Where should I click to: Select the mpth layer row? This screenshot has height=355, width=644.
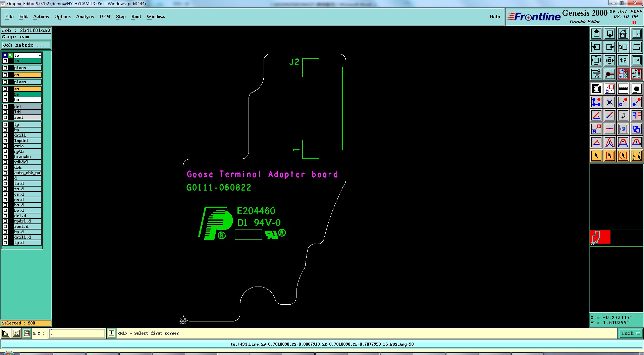pos(28,151)
